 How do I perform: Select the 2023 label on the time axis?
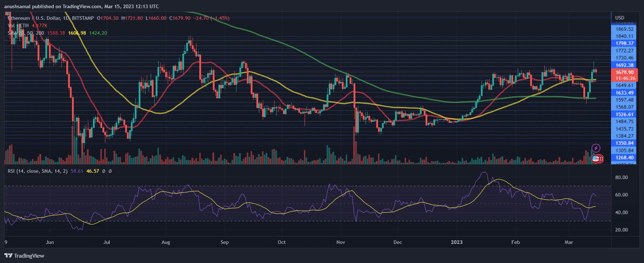coord(456,242)
